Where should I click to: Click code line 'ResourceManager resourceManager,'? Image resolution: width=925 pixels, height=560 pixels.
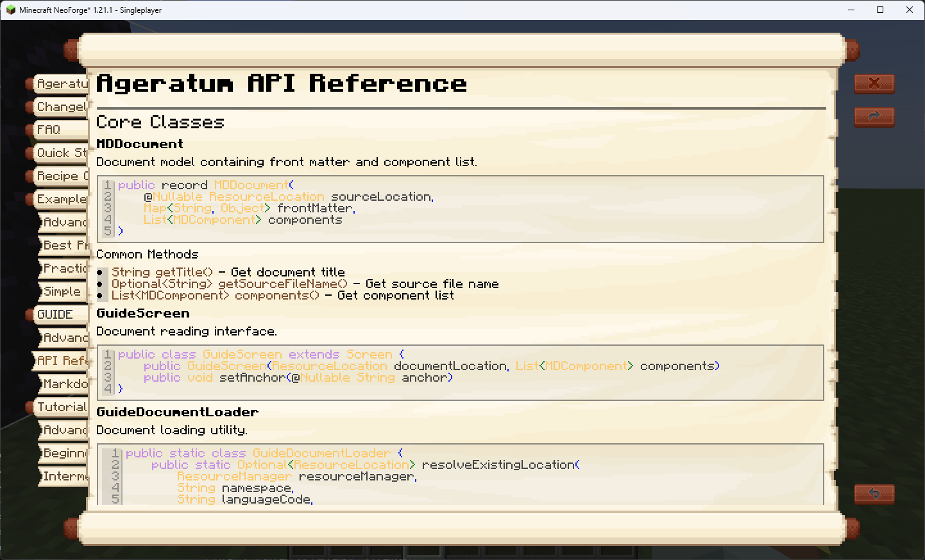pos(297,476)
